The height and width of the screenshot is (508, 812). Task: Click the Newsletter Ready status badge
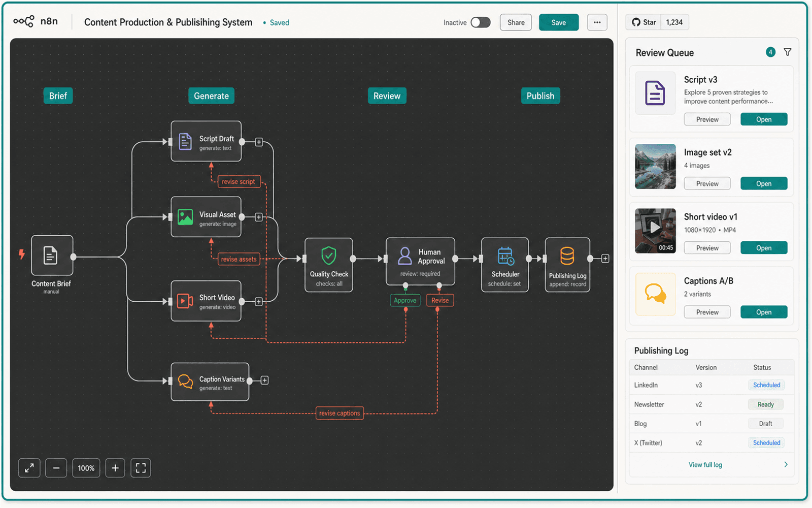(x=766, y=404)
